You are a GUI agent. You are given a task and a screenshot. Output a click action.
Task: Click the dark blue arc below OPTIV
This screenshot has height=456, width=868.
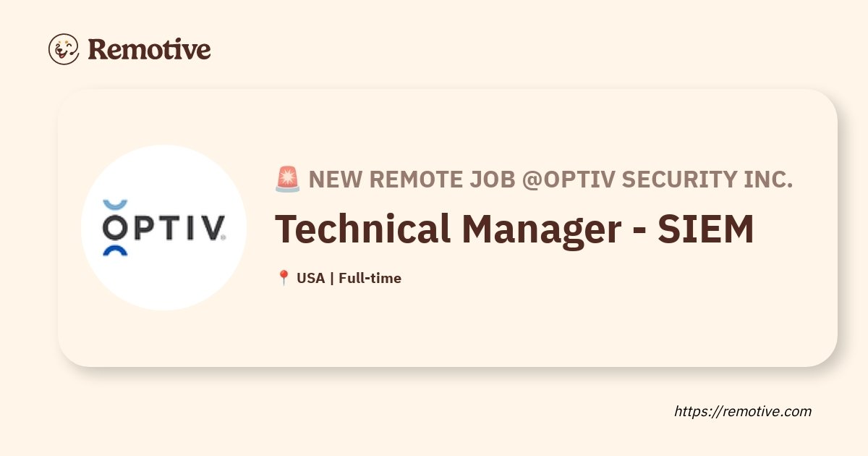tap(115, 250)
